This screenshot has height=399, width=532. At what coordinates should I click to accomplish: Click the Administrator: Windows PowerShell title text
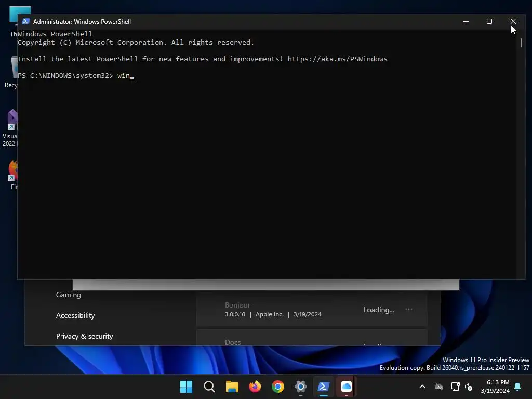click(x=82, y=22)
